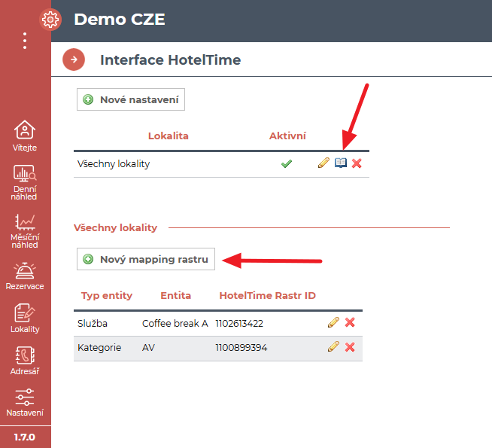Delete the Kategorie AV mapping

tap(350, 347)
